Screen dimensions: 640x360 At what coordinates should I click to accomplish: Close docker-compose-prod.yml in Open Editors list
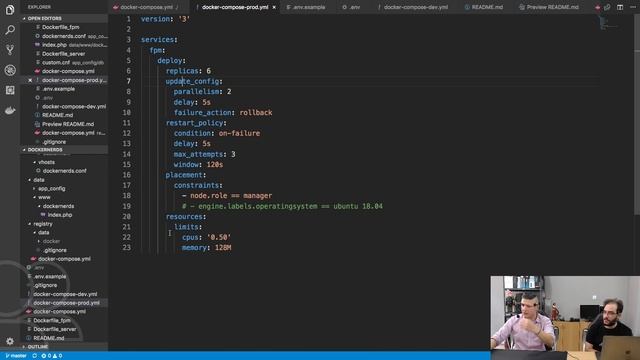(30, 80)
